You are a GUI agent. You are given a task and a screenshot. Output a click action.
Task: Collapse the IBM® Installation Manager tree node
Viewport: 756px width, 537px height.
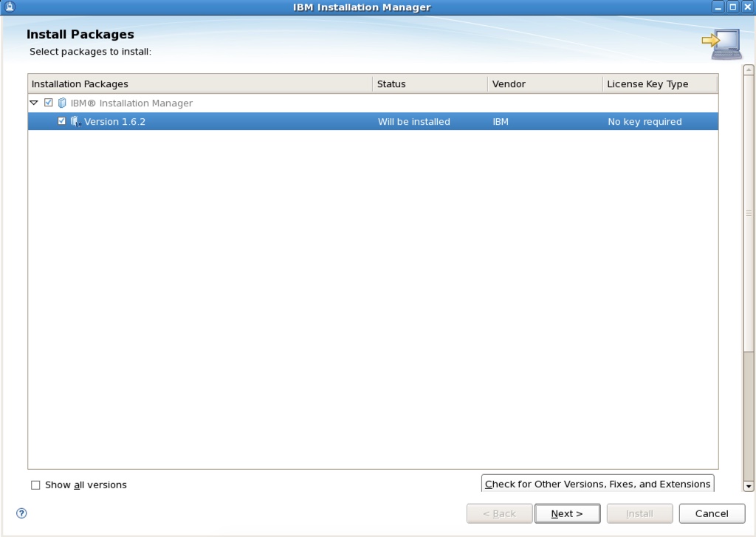tap(34, 103)
